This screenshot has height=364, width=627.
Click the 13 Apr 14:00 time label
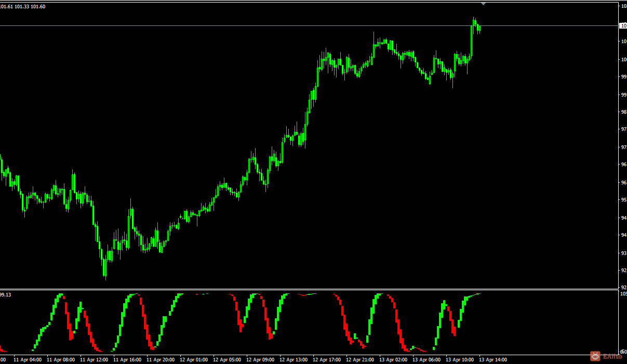coord(493,359)
